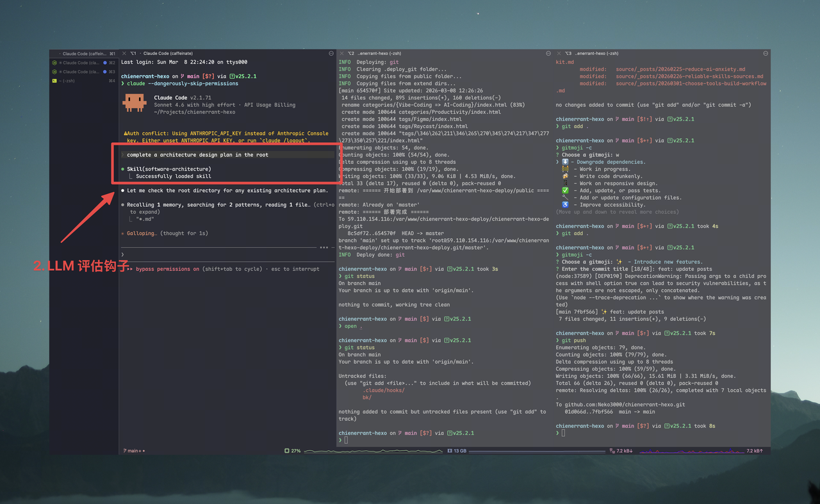Viewport: 820px width, 504px height.
Task: Close the ⌥3 zsh pane
Action: click(559, 53)
